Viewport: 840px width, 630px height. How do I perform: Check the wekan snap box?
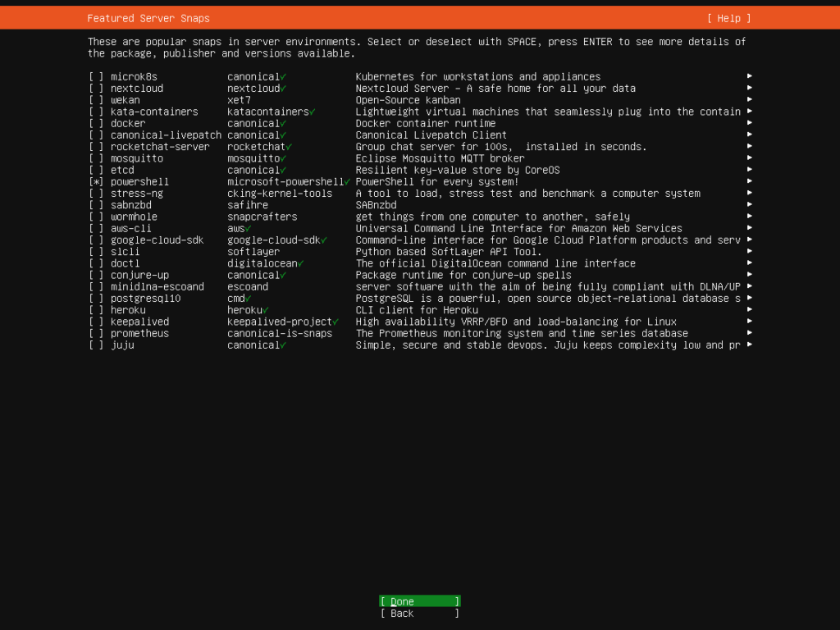[x=97, y=100]
